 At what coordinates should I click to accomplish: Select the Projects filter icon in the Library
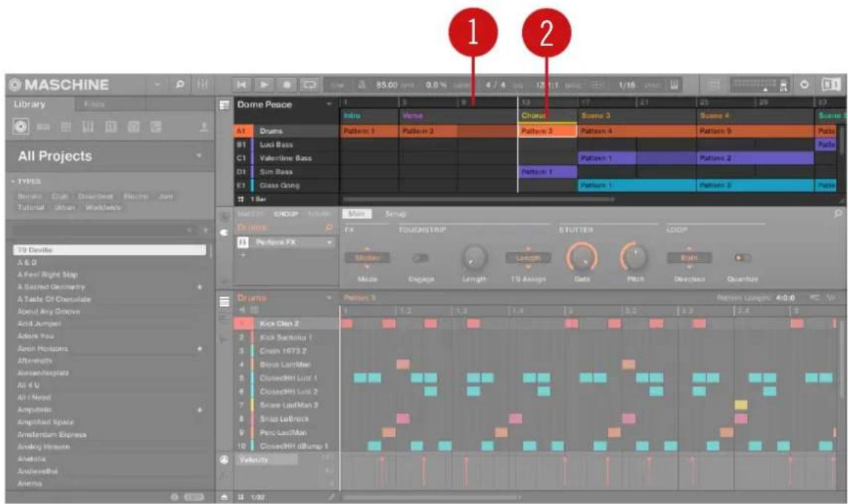tap(21, 126)
